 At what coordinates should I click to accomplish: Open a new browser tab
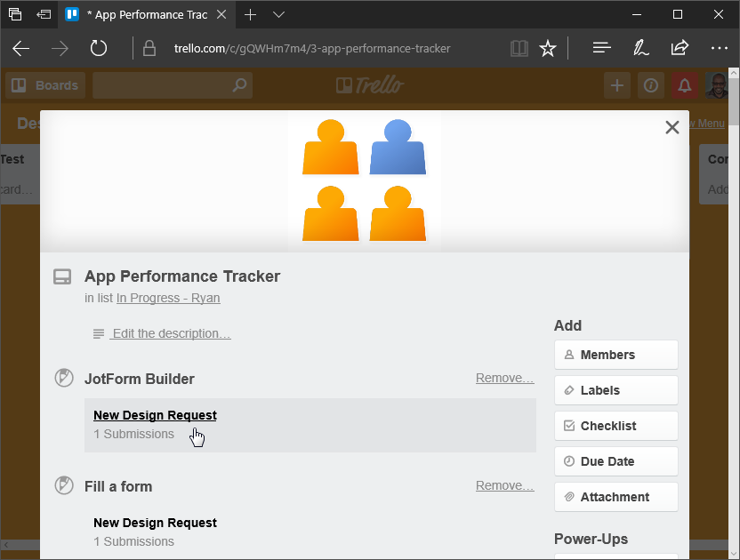point(251,14)
